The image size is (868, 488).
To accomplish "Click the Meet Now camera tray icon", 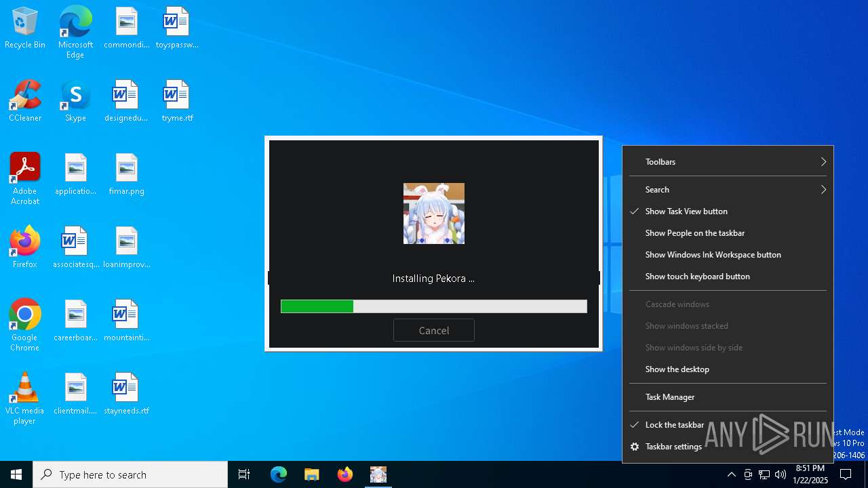I will [x=748, y=474].
